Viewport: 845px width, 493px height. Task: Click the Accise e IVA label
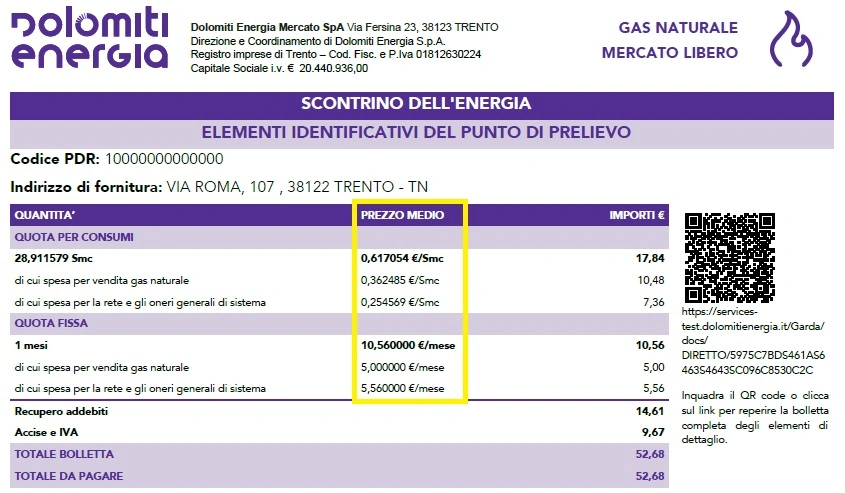pos(46,433)
